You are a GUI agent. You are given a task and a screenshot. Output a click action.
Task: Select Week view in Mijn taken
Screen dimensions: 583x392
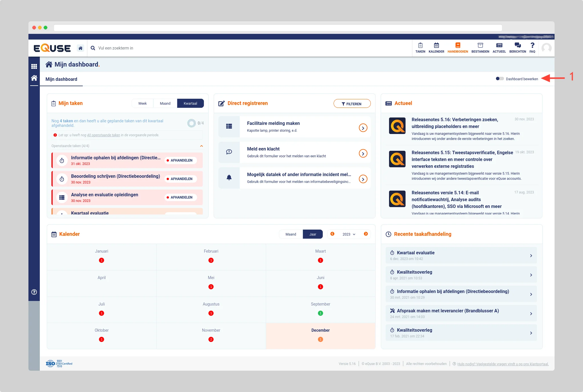142,103
